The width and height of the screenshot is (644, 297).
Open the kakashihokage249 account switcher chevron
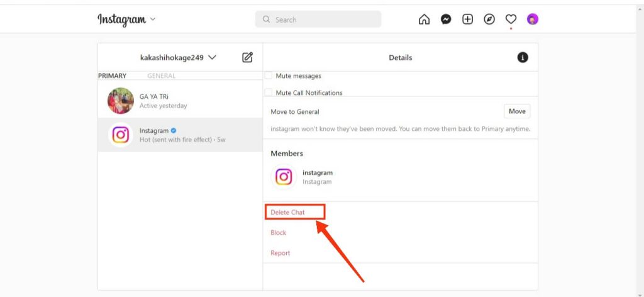tap(212, 57)
